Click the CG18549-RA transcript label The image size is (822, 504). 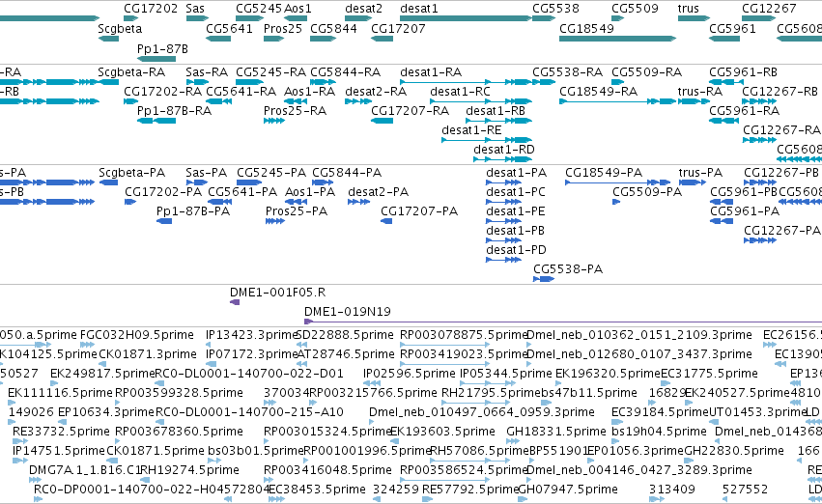(598, 92)
